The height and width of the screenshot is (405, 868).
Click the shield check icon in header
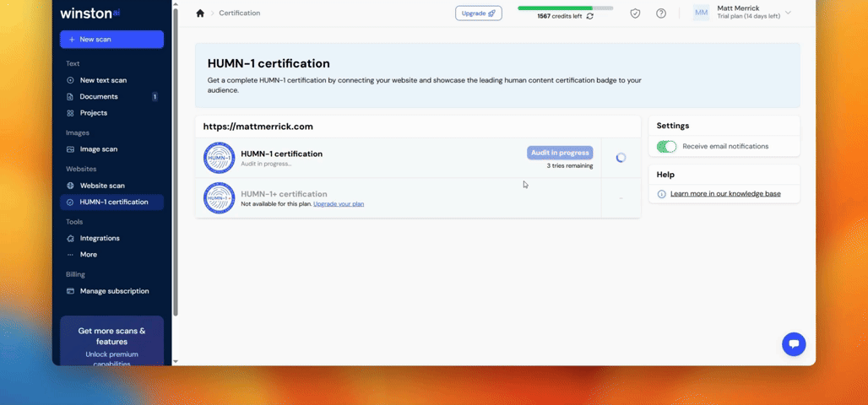pyautogui.click(x=636, y=13)
